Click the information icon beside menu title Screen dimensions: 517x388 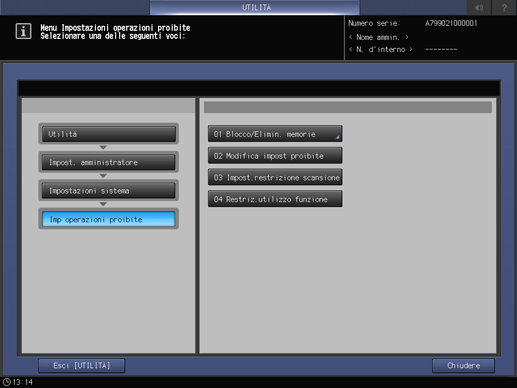23,31
